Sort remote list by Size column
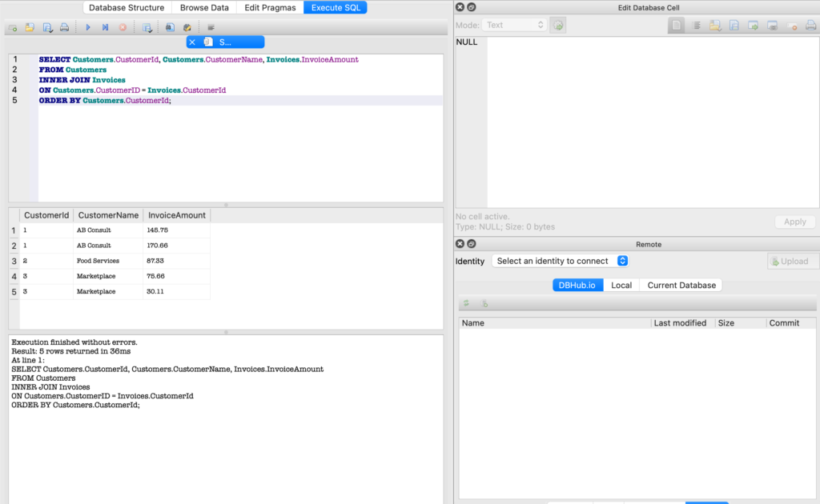820x504 pixels. [741, 323]
